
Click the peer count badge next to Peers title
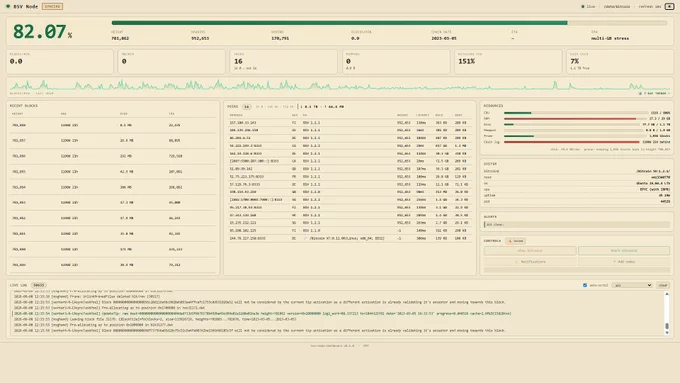[x=246, y=107]
